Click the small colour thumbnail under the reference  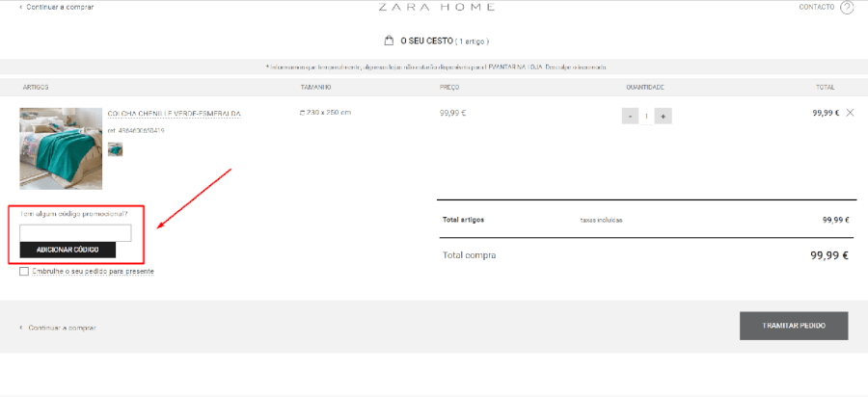click(x=115, y=149)
